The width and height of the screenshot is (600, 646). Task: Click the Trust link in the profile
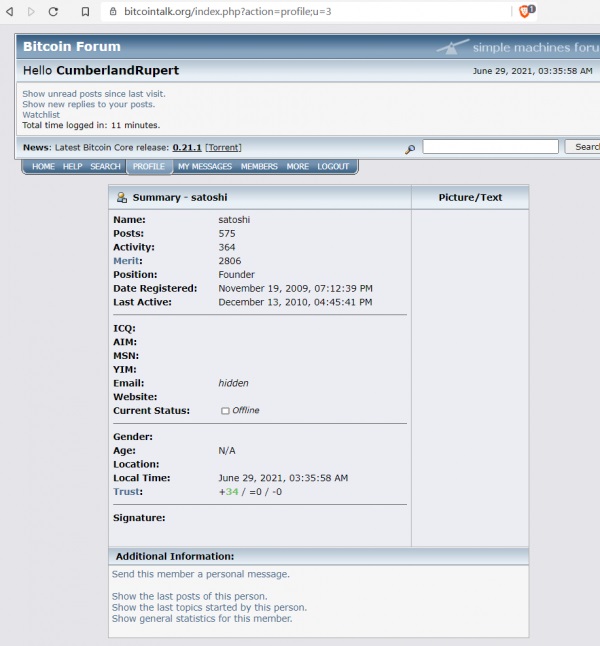(x=127, y=492)
